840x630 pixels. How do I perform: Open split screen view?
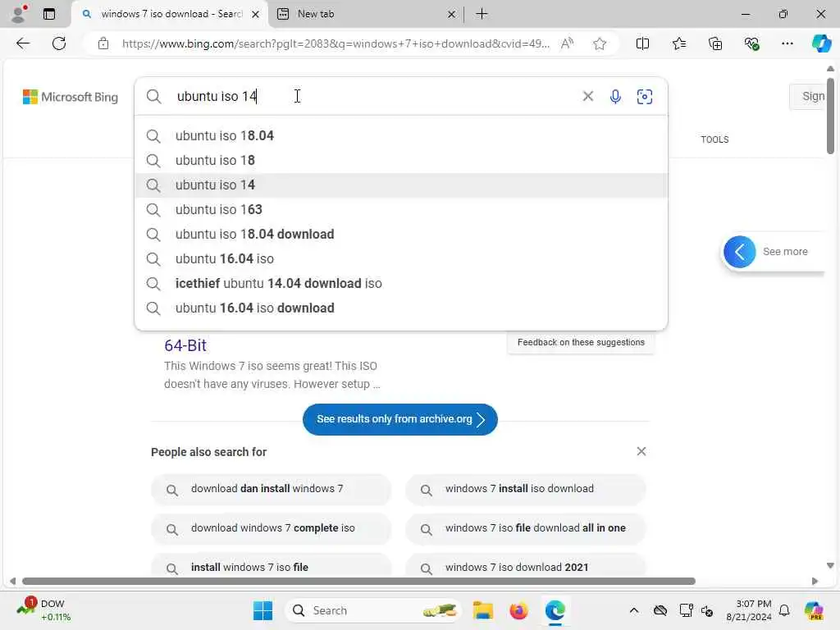[642, 43]
